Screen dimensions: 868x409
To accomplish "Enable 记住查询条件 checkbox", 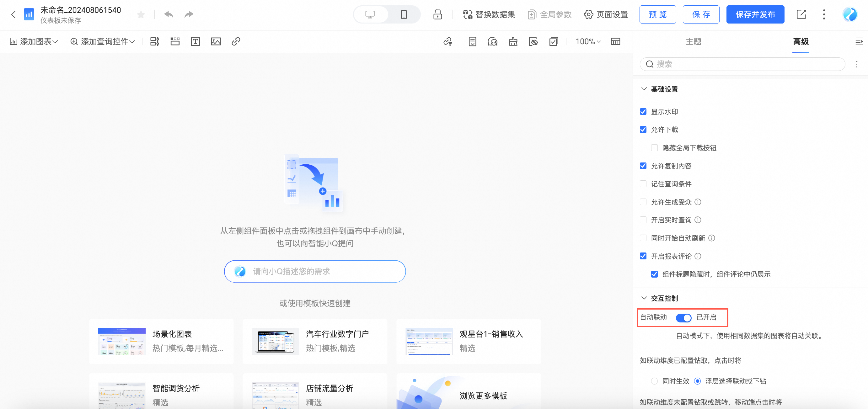I will pyautogui.click(x=643, y=184).
